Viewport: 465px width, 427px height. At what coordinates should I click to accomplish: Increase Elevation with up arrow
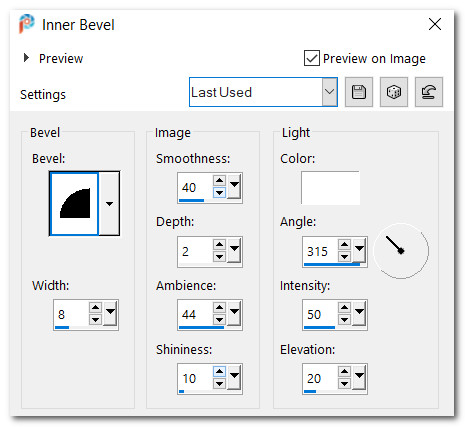tap(344, 371)
